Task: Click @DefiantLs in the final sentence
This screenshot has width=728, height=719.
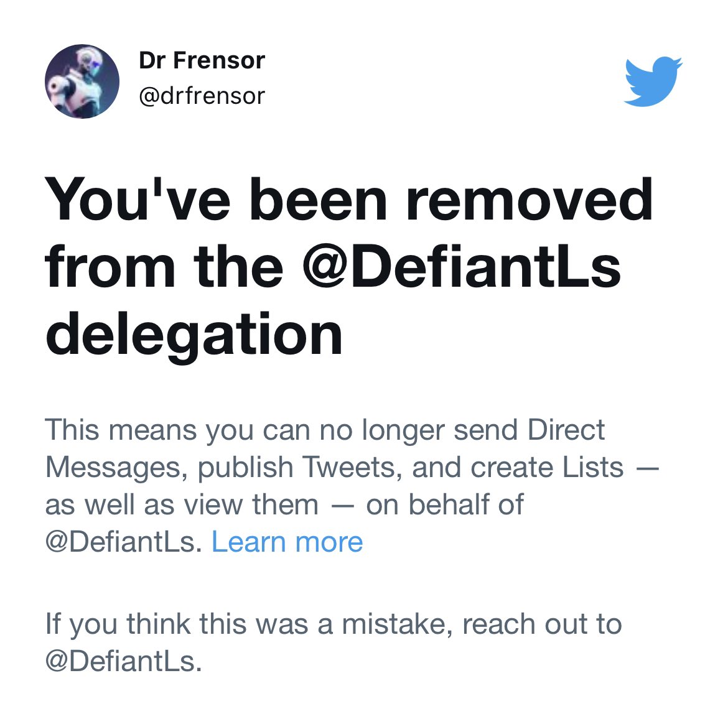Action: pyautogui.click(x=123, y=661)
